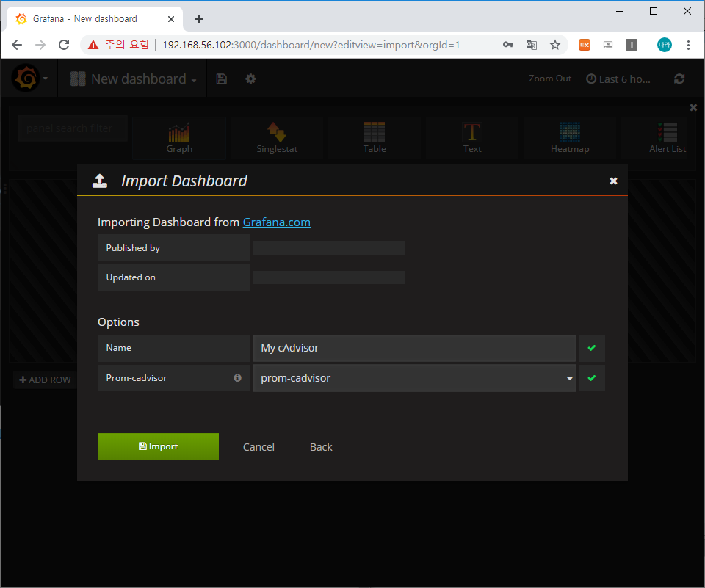The width and height of the screenshot is (705, 588).
Task: Open the Chrome three-dot menu
Action: [x=688, y=45]
